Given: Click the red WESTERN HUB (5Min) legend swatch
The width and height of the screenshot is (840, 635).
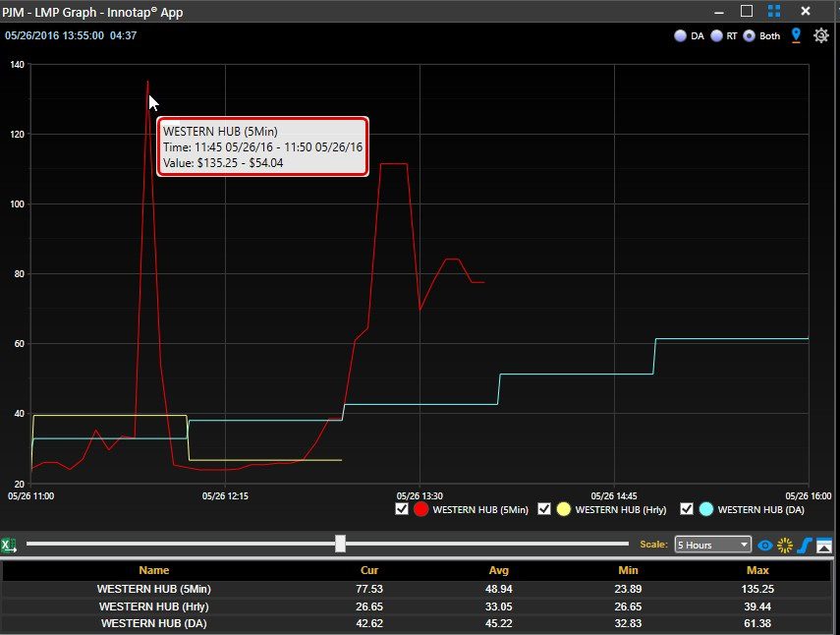Looking at the screenshot, I should pyautogui.click(x=421, y=509).
